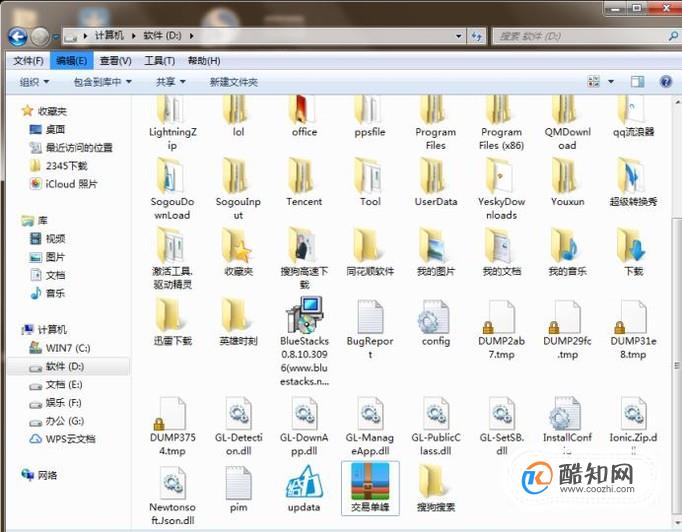The height and width of the screenshot is (532, 682).
Task: Open the 同花顺软件 folder
Action: click(x=370, y=251)
